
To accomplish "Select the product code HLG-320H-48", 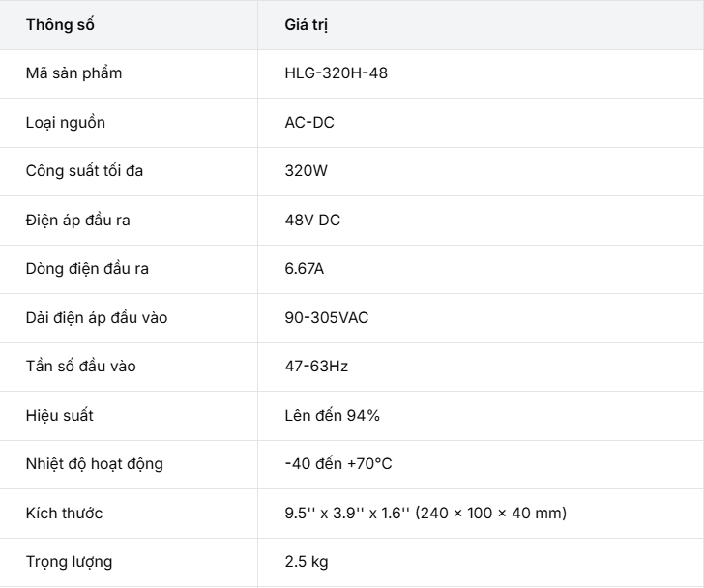I will (337, 73).
